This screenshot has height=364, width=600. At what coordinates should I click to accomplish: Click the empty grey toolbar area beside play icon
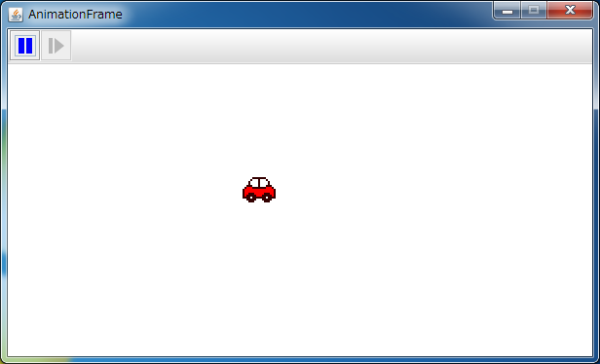(331, 46)
